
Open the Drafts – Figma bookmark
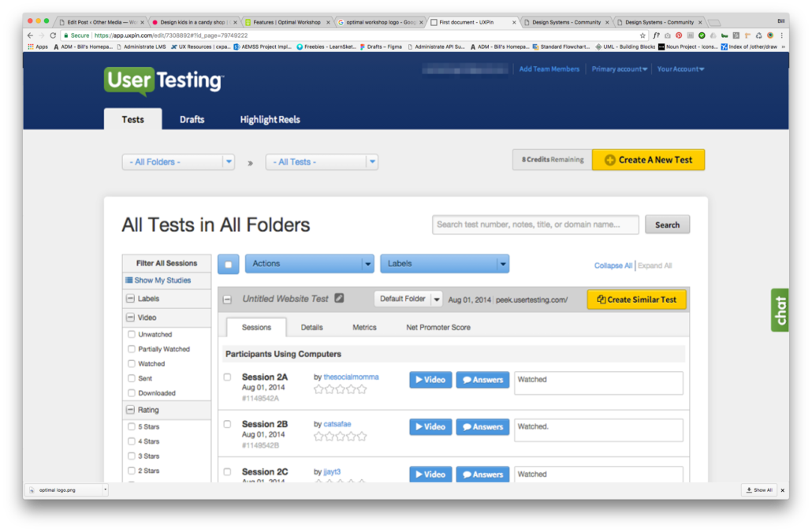point(381,47)
